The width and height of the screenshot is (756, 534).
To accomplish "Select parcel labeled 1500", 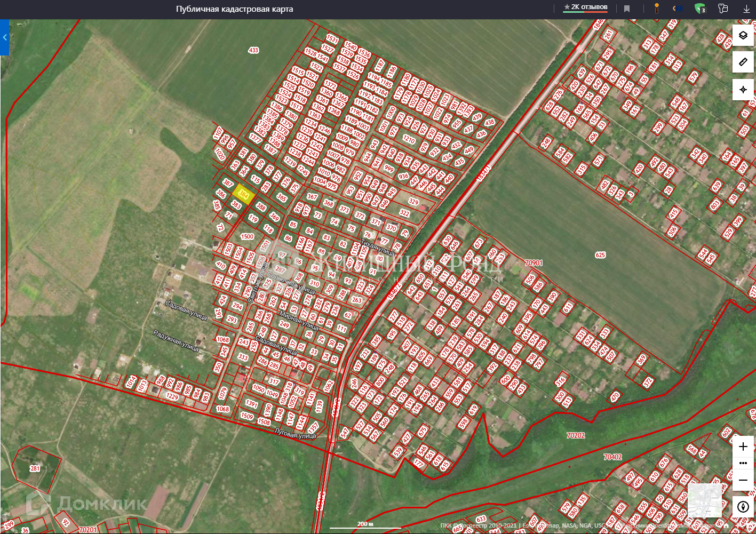I will [247, 236].
